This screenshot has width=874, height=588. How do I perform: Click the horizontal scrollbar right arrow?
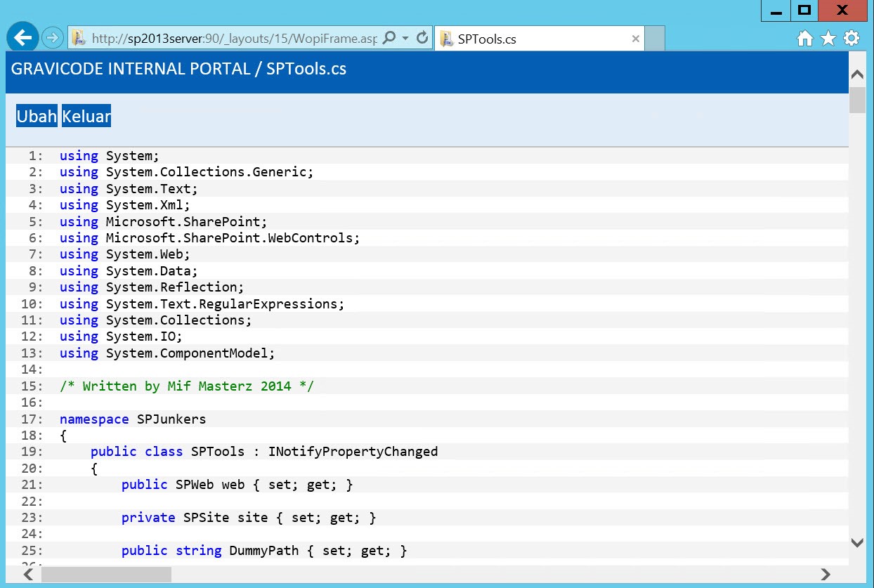pyautogui.click(x=826, y=575)
